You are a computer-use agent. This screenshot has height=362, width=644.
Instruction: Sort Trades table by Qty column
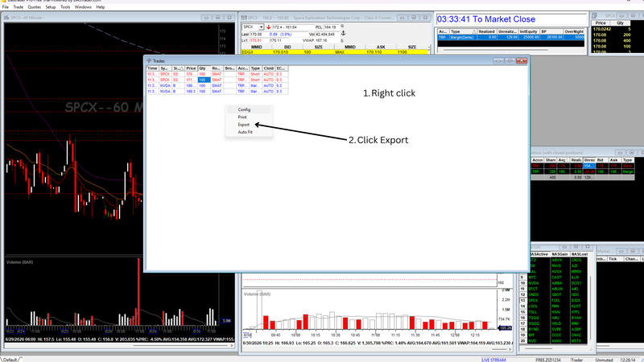coord(204,68)
